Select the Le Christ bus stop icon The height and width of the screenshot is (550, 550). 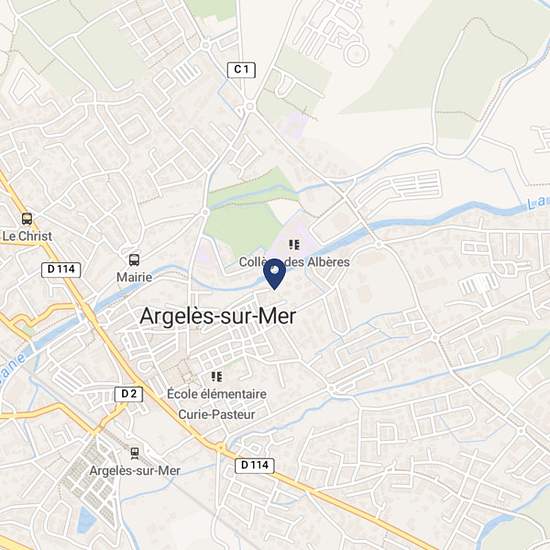[27, 219]
